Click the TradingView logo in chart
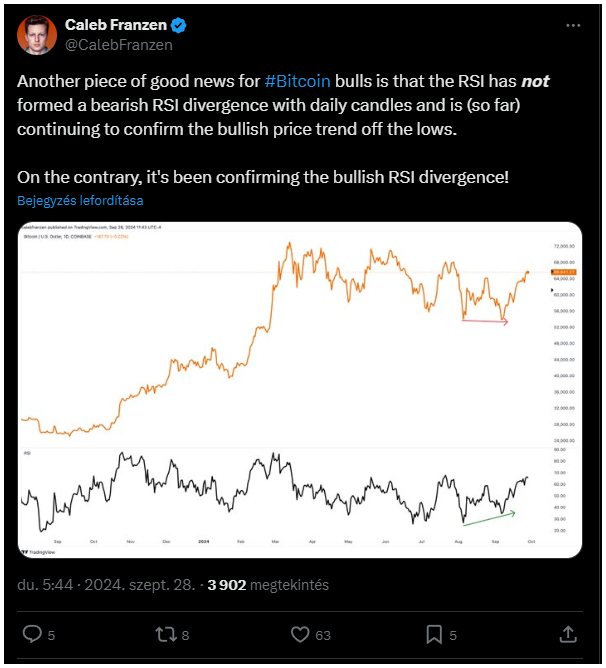 38,552
